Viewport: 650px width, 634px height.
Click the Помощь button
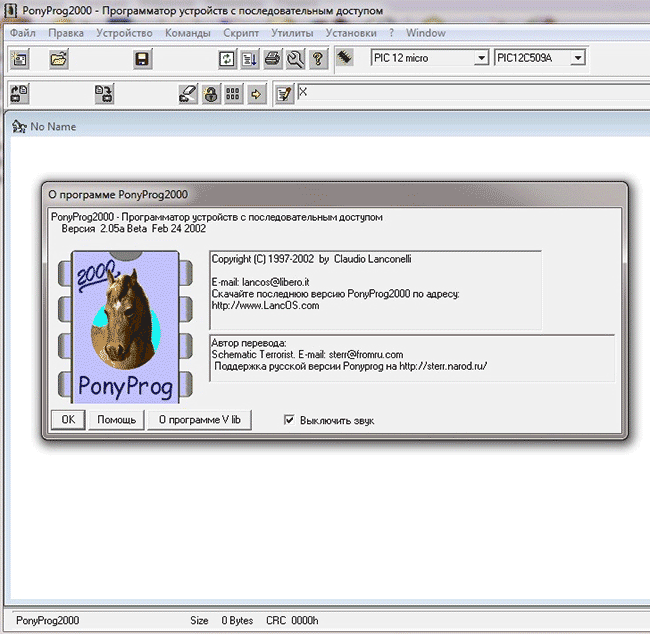pos(116,420)
